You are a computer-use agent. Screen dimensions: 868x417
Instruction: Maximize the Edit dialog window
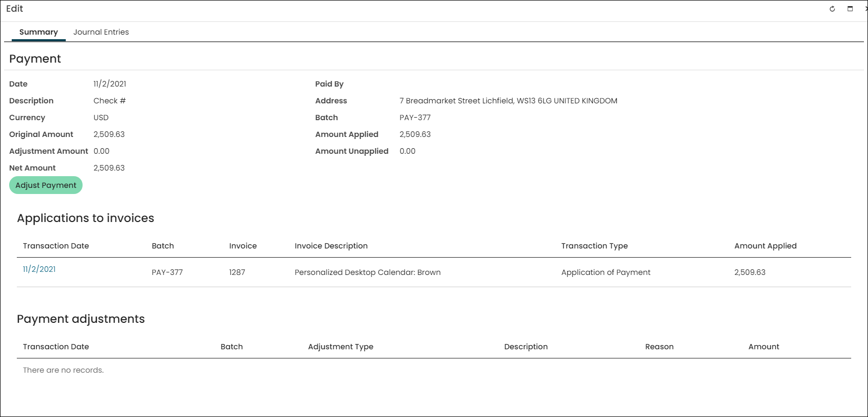(850, 9)
